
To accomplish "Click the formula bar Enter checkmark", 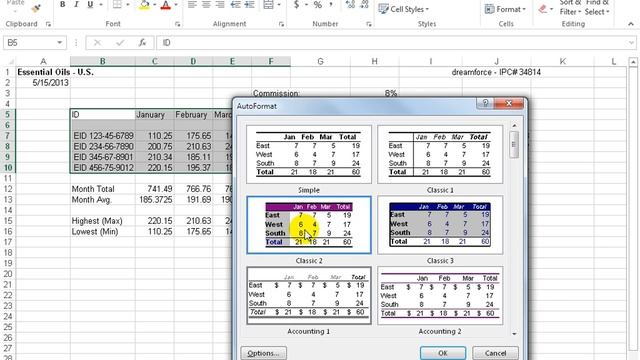I will point(120,42).
